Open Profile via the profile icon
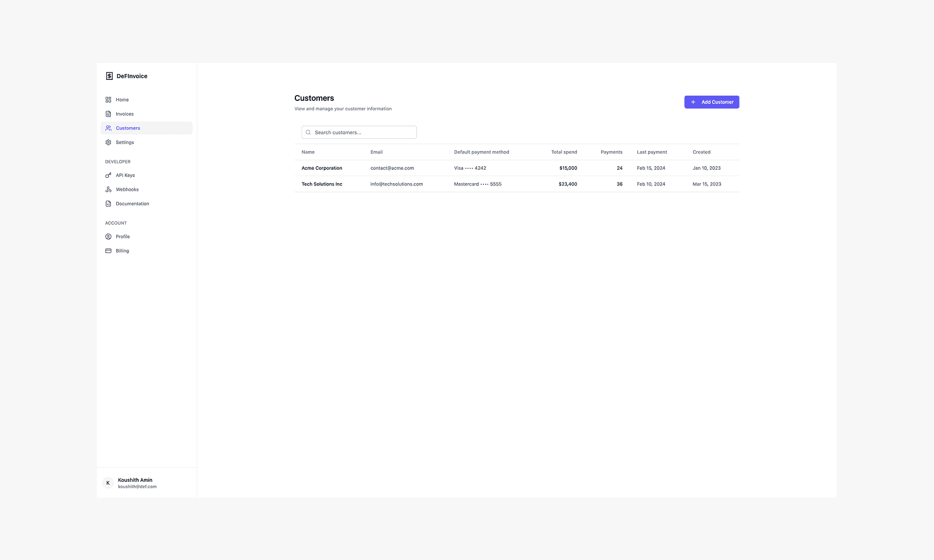Viewport: 934px width, 560px height. tap(109, 236)
